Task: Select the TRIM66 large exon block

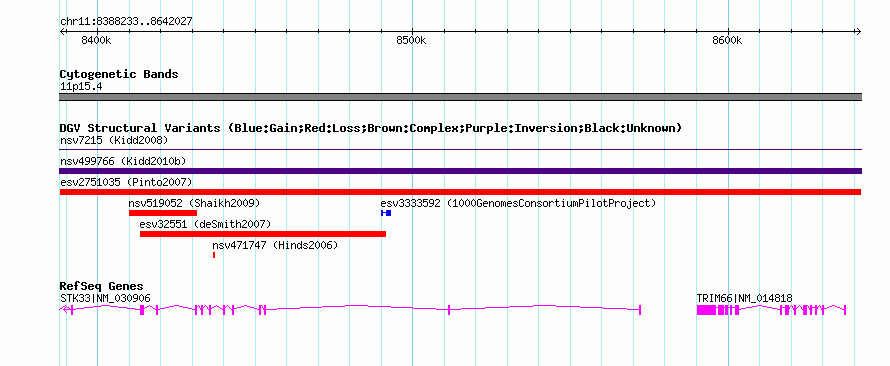Action: 706,310
